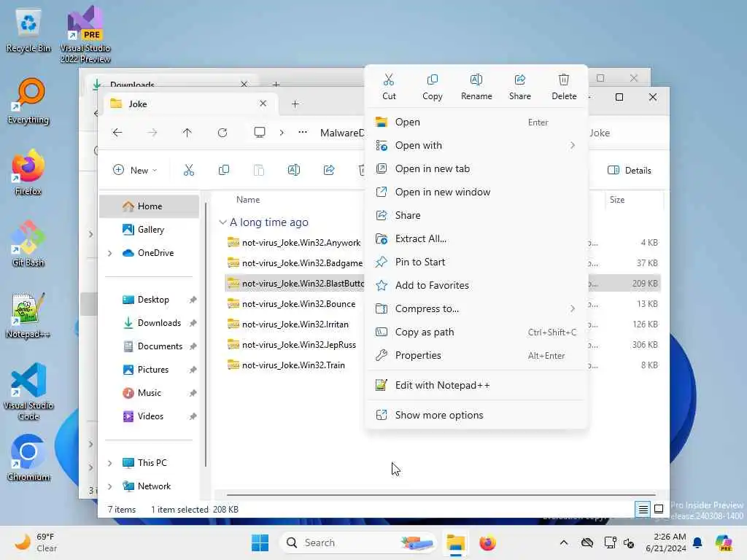Expand the OneDrive tree node
This screenshot has width=747, height=560.
[x=110, y=253]
